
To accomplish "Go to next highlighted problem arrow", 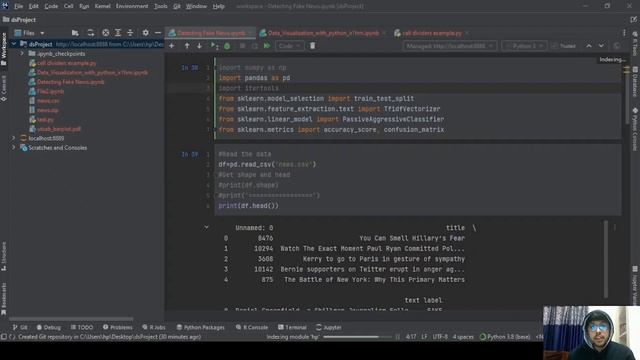I will 601,46.
